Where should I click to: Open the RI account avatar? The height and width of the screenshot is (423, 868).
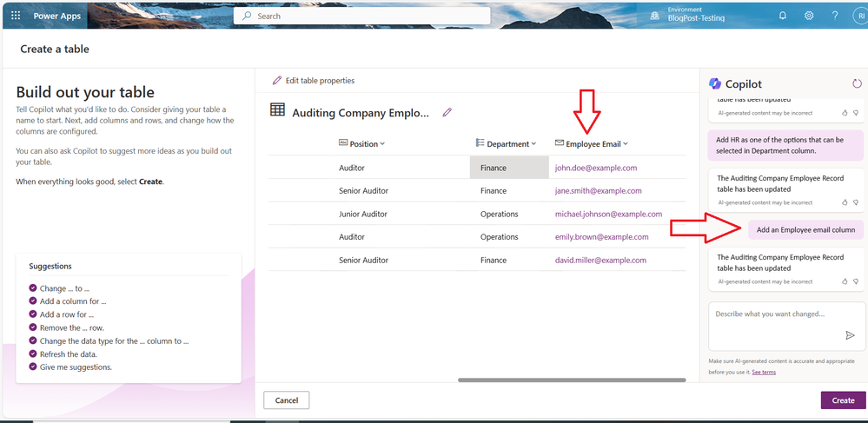click(x=861, y=16)
